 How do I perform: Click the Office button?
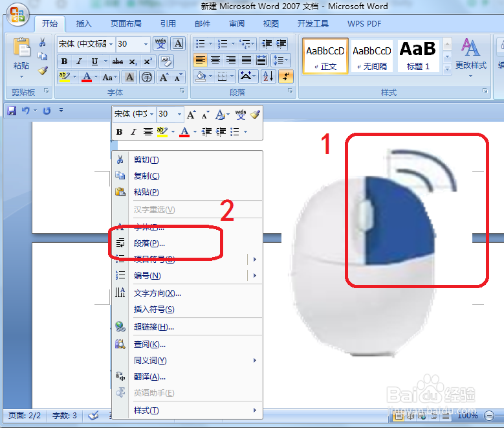pos(17,14)
